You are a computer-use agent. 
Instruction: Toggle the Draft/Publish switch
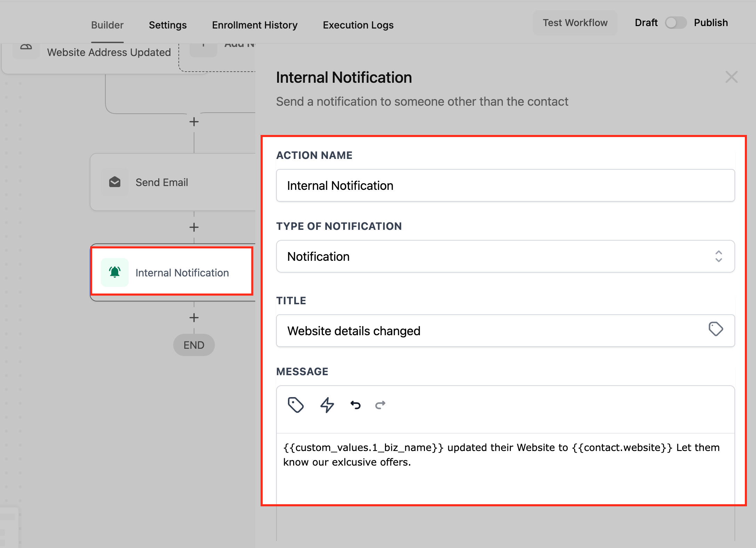click(x=675, y=23)
